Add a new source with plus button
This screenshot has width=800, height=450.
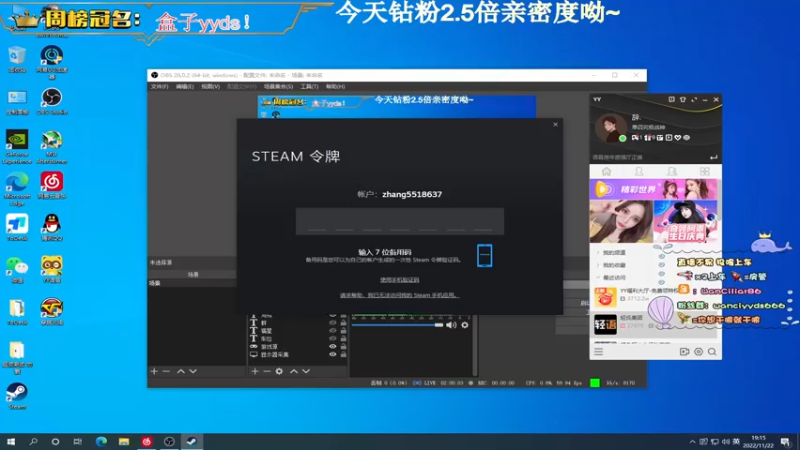[x=255, y=371]
